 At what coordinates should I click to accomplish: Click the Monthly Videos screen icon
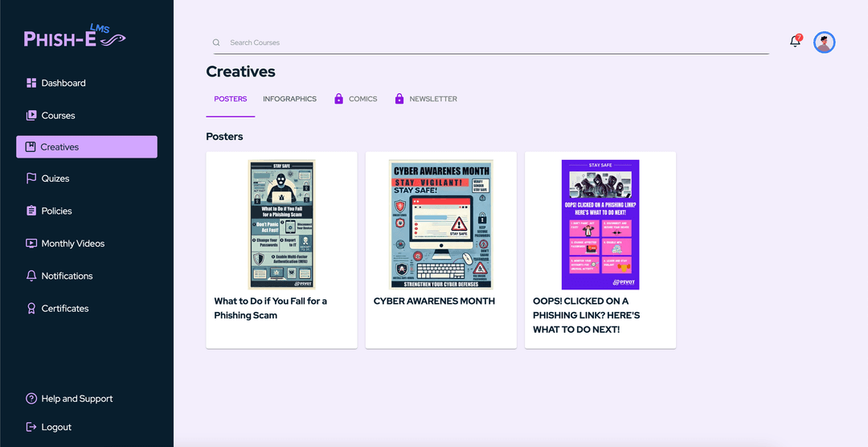pos(31,243)
